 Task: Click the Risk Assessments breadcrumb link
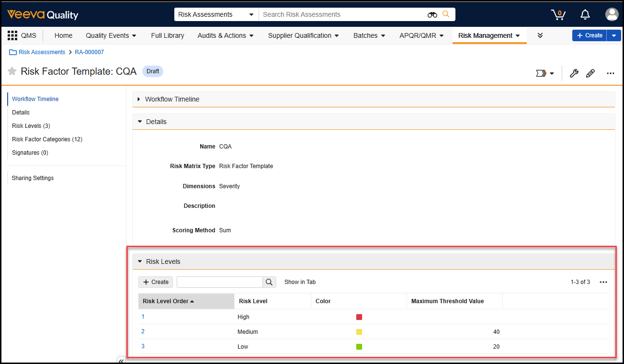pos(42,52)
